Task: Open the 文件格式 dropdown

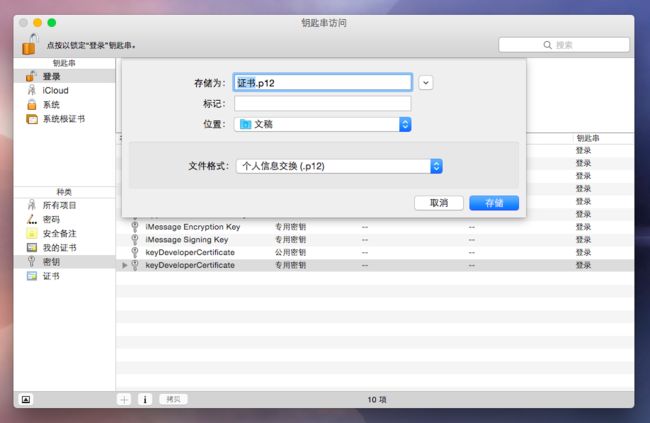Action: tap(339, 166)
